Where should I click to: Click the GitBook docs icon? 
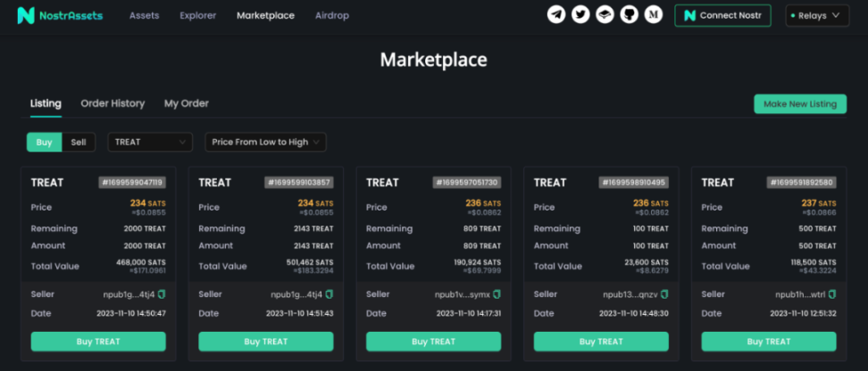click(x=605, y=15)
